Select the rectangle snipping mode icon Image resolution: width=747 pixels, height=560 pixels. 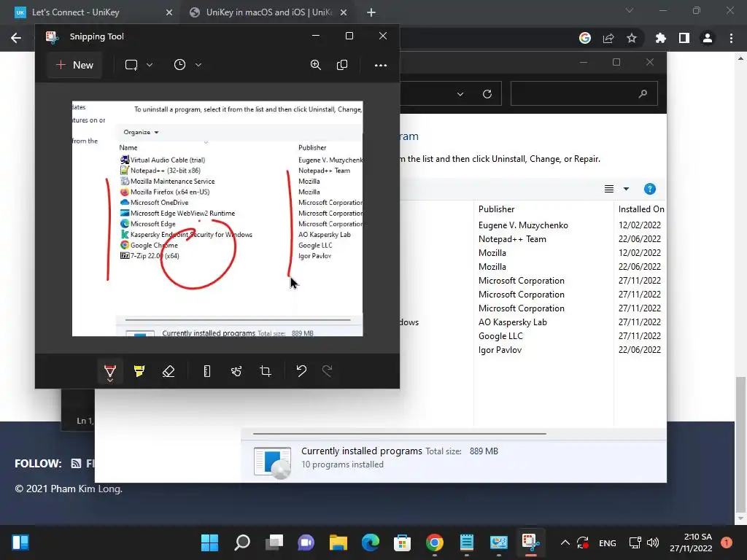click(x=131, y=65)
